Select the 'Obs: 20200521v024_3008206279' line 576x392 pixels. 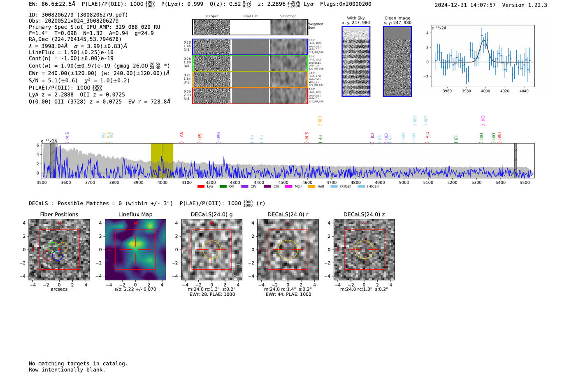click(74, 21)
